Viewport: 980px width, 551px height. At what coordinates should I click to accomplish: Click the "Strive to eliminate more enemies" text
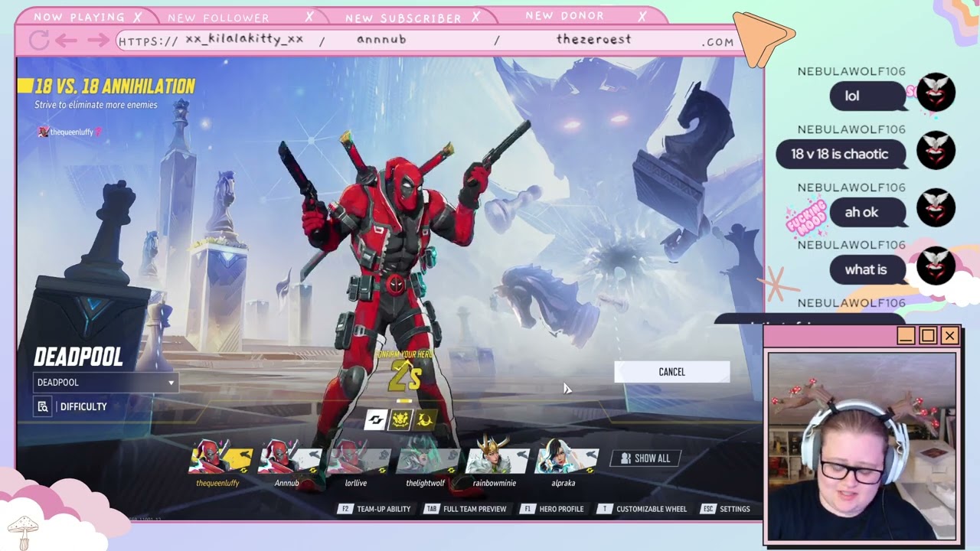[96, 105]
